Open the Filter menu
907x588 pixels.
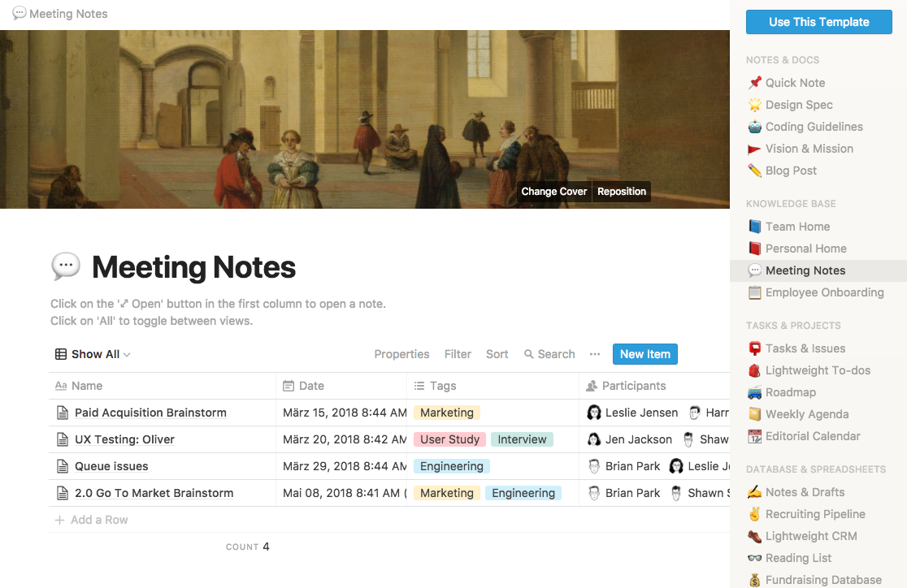[458, 354]
